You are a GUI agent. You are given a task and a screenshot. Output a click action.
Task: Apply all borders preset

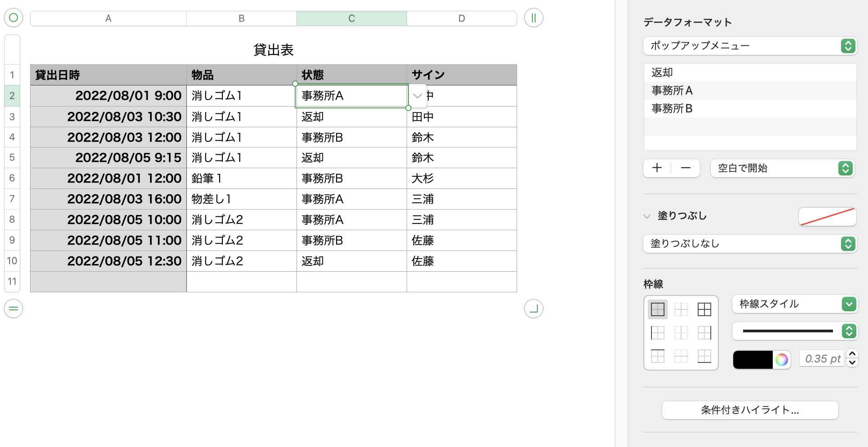point(657,309)
